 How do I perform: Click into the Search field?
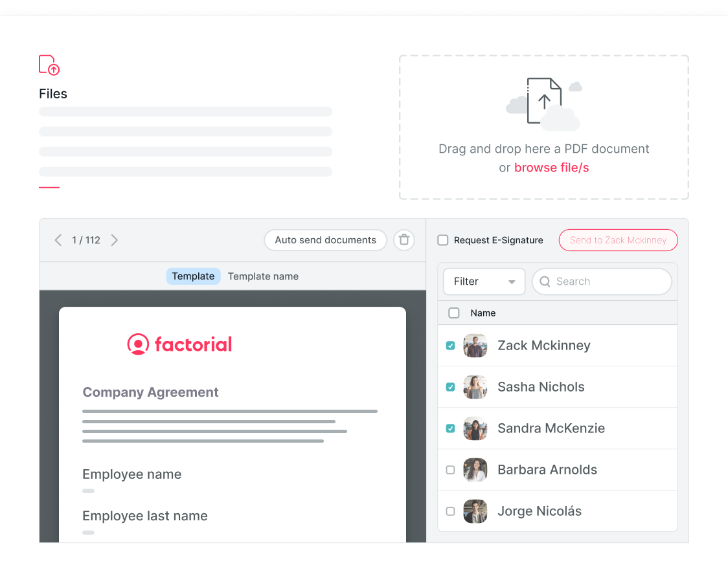pyautogui.click(x=602, y=282)
